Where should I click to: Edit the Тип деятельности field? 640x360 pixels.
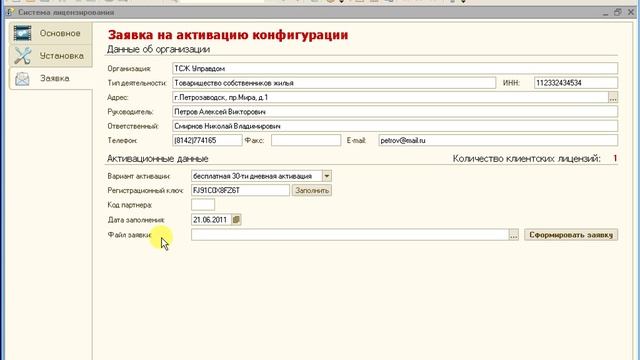pyautogui.click(x=334, y=83)
